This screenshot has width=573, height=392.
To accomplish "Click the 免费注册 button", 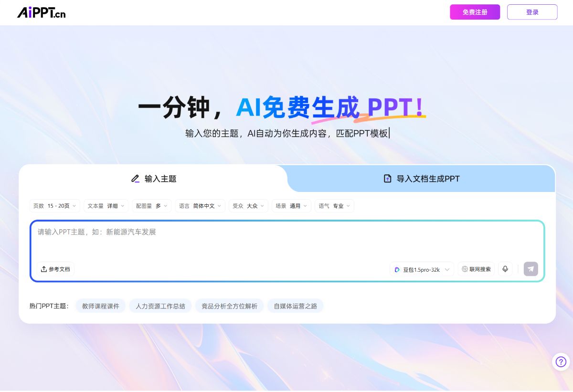I will (475, 12).
